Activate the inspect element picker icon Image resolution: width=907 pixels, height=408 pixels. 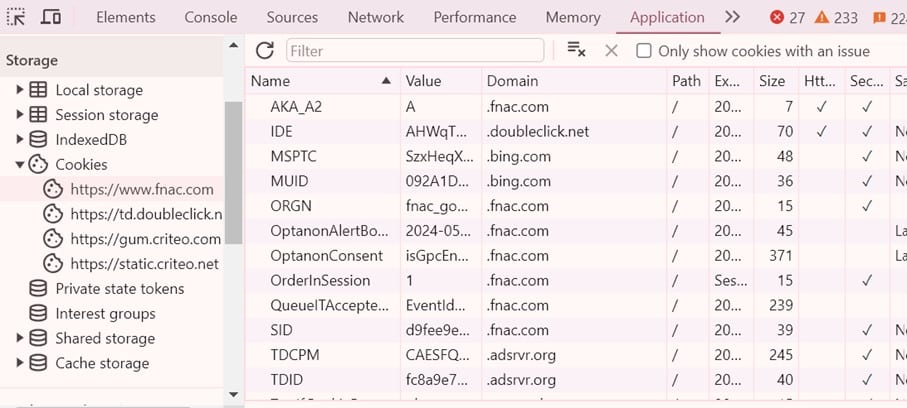pos(16,17)
